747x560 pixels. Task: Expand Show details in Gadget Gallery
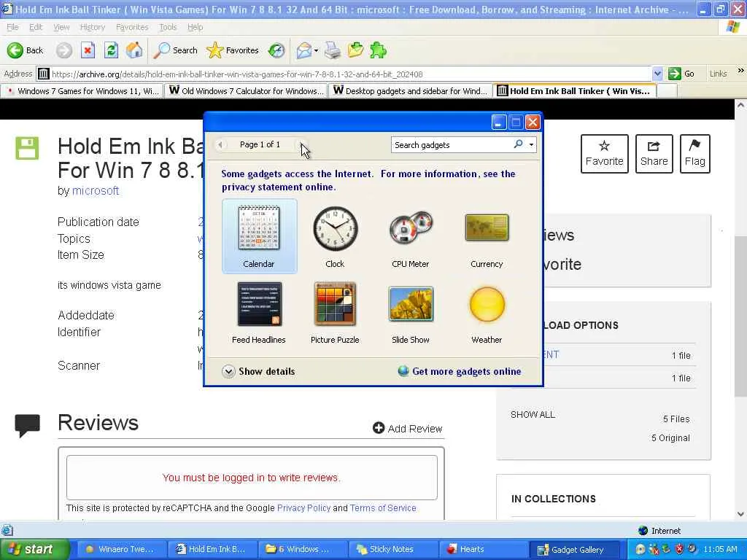pos(259,371)
